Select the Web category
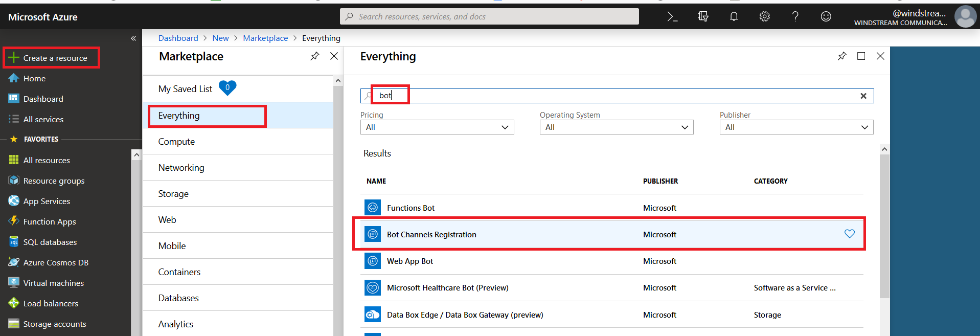The image size is (980, 336). click(238, 220)
